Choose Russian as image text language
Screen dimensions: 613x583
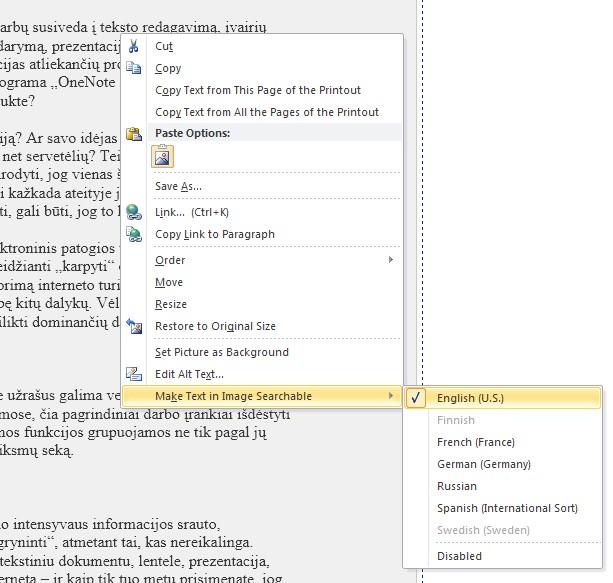point(456,486)
